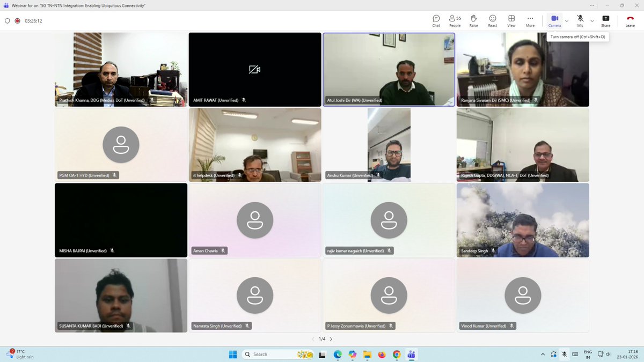Unmute the Mic in the toolbar
The width and height of the screenshot is (644, 362).
click(x=580, y=20)
